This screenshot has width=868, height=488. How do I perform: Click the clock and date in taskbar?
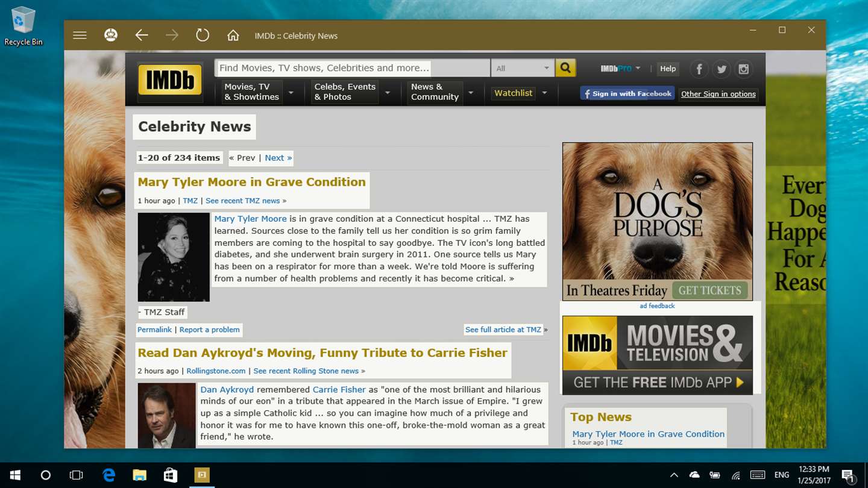(813, 475)
